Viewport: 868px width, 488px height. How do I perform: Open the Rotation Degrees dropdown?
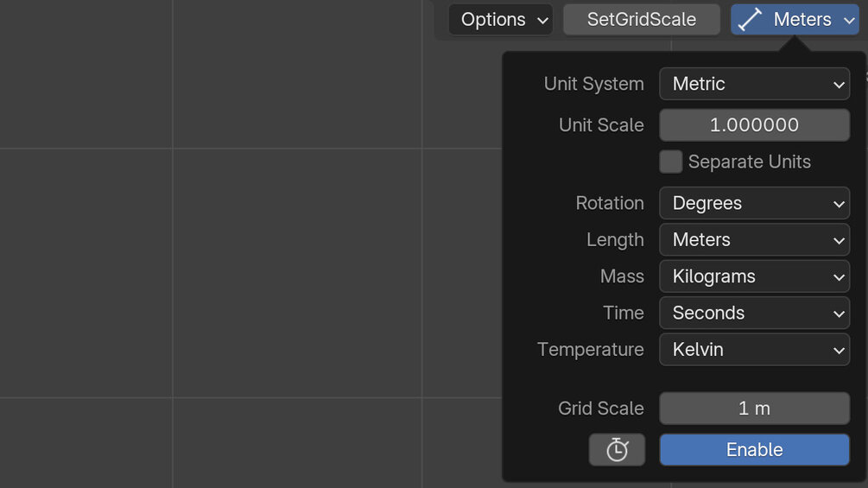coord(754,203)
